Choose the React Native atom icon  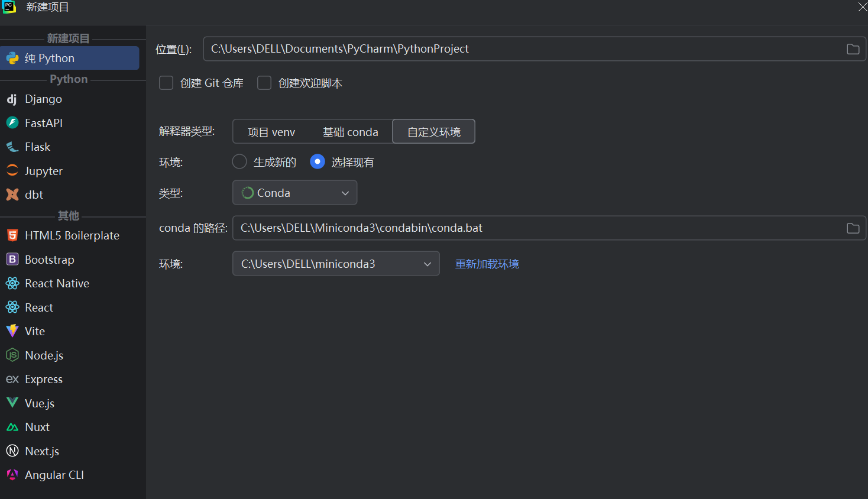[x=12, y=283]
